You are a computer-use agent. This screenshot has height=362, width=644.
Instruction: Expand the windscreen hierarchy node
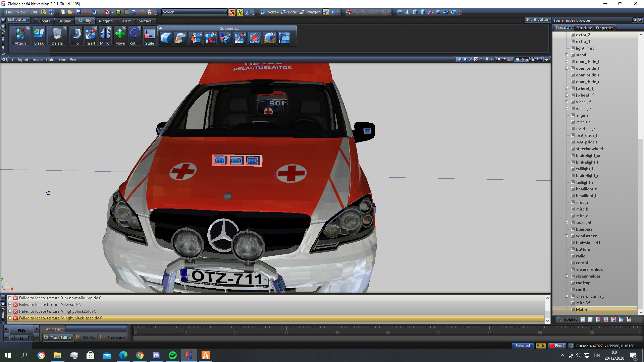click(x=567, y=236)
